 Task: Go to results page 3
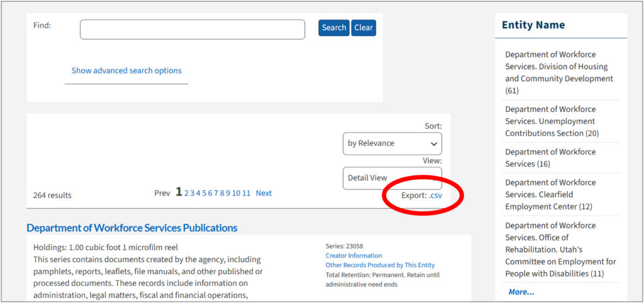point(192,194)
